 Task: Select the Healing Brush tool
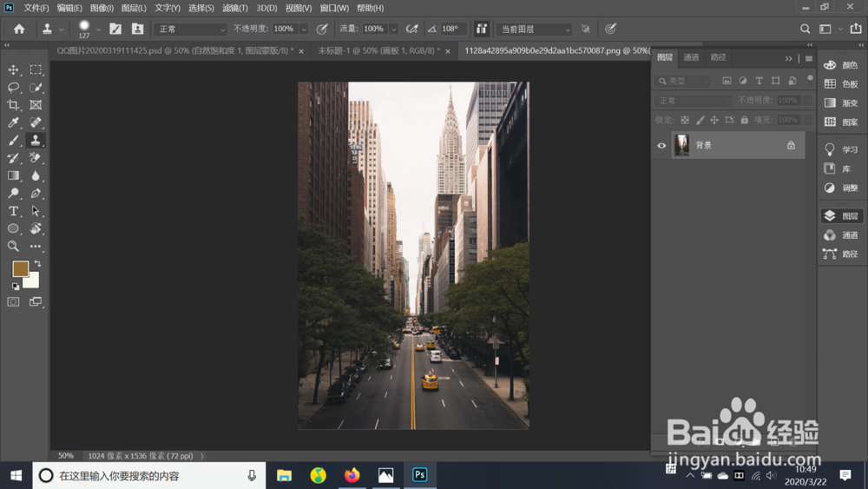point(36,122)
